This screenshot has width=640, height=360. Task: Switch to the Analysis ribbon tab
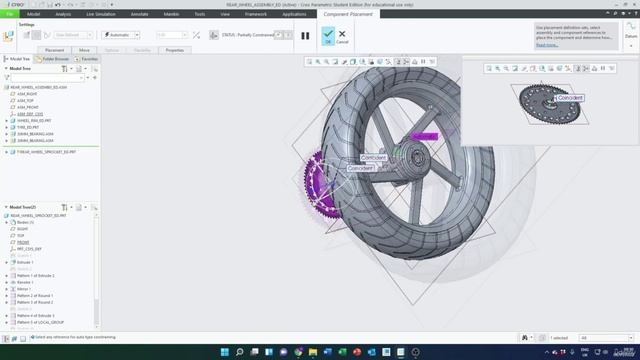coord(63,14)
